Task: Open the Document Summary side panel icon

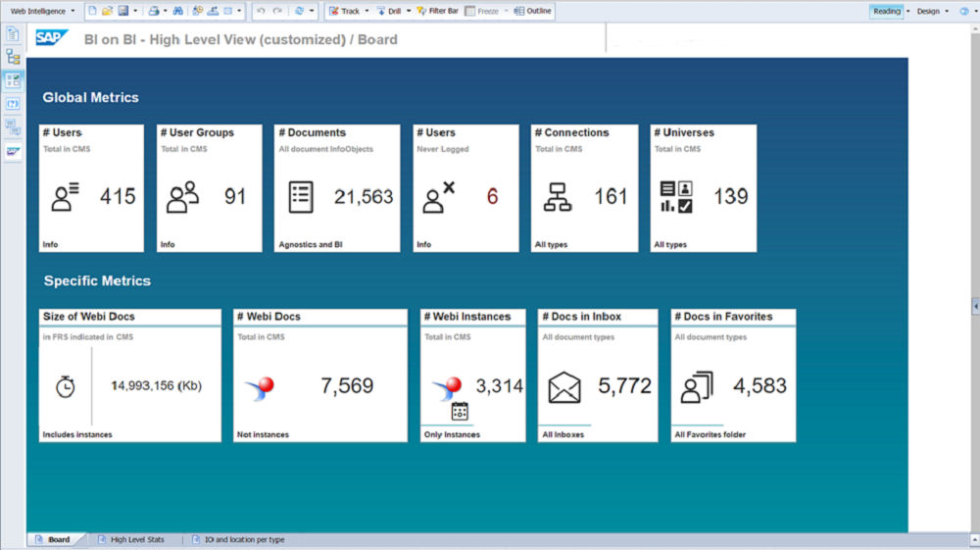Action: point(13,33)
